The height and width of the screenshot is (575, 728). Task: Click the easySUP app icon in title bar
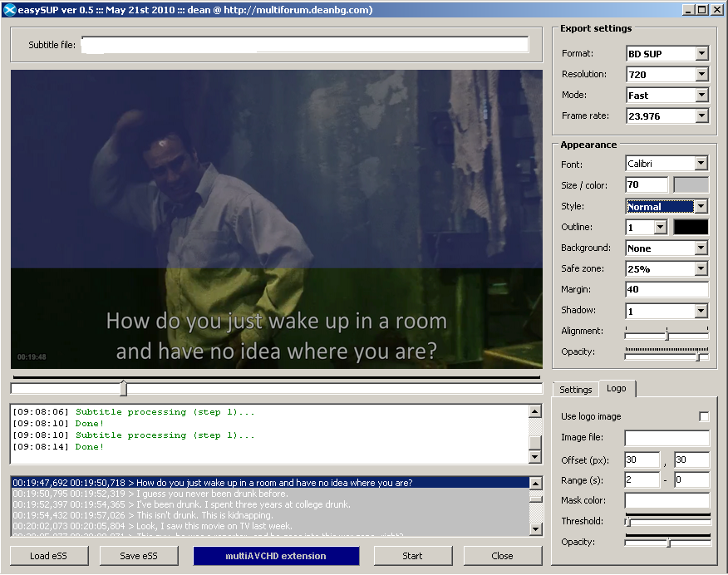(10, 10)
